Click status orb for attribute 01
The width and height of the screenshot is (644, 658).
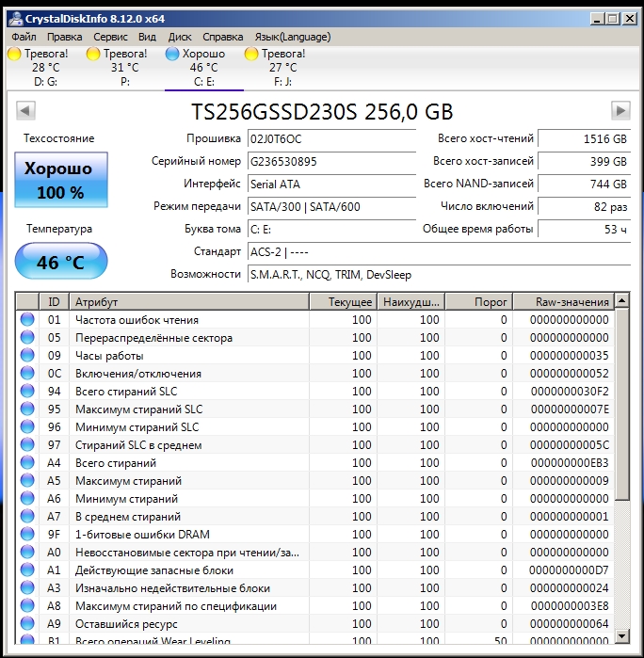coord(27,319)
